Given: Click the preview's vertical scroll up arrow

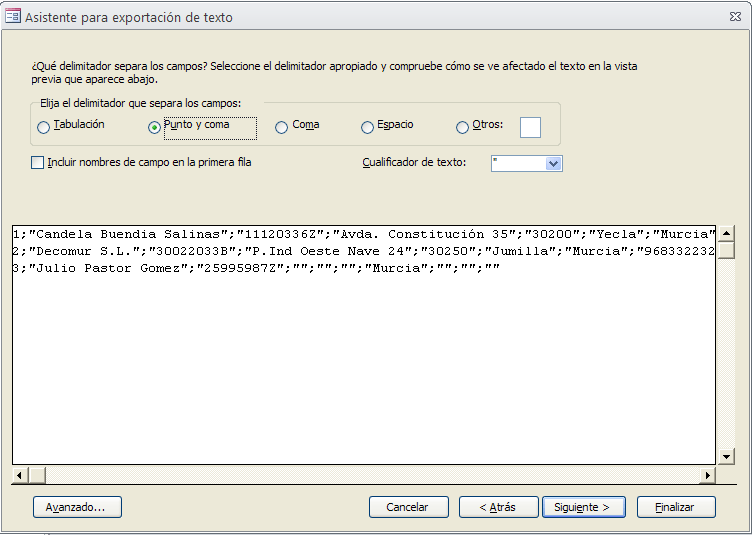Looking at the screenshot, I should (x=726, y=233).
